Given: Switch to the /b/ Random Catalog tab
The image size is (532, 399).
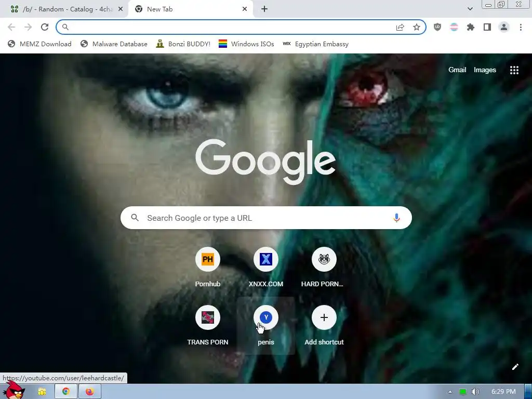Looking at the screenshot, I should 64,9.
